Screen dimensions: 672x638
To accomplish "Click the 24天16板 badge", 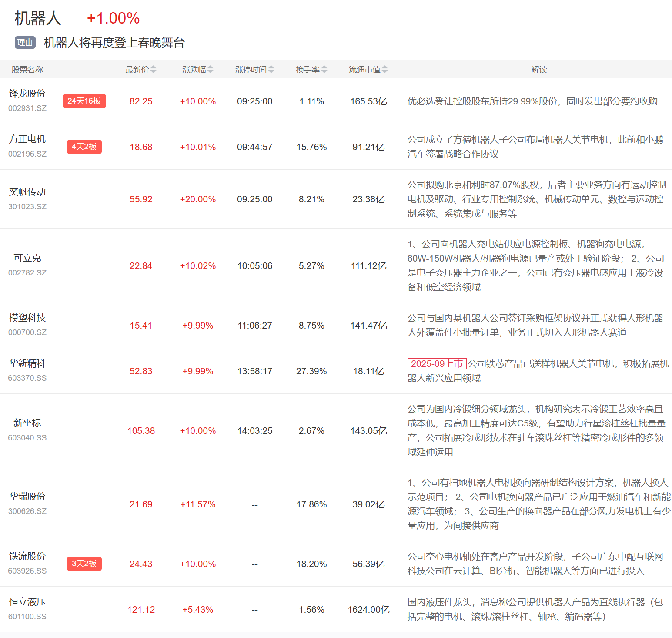I will pyautogui.click(x=84, y=101).
